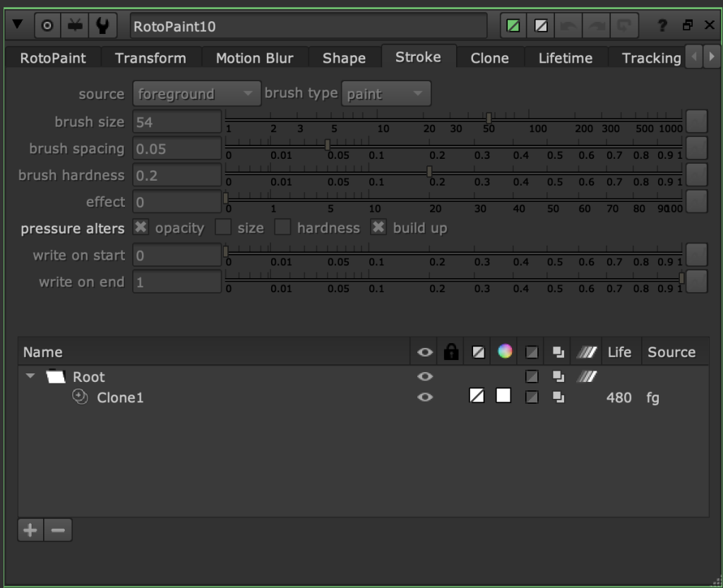This screenshot has width=723, height=588.
Task: Click the brush size value field
Action: tap(177, 121)
